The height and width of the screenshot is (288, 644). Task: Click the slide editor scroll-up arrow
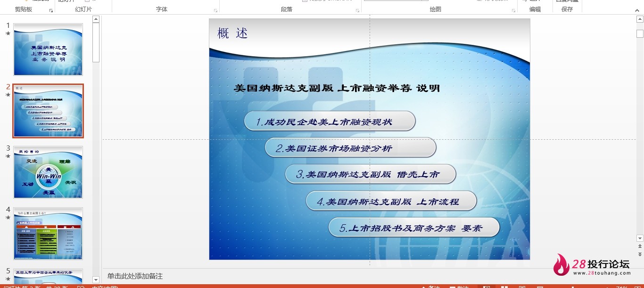(640, 19)
